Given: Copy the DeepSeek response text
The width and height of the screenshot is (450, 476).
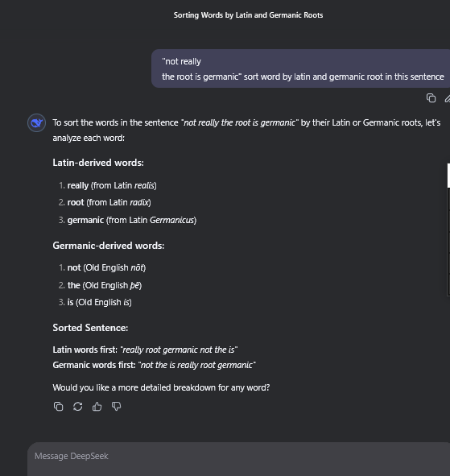Looking at the screenshot, I should [58, 406].
